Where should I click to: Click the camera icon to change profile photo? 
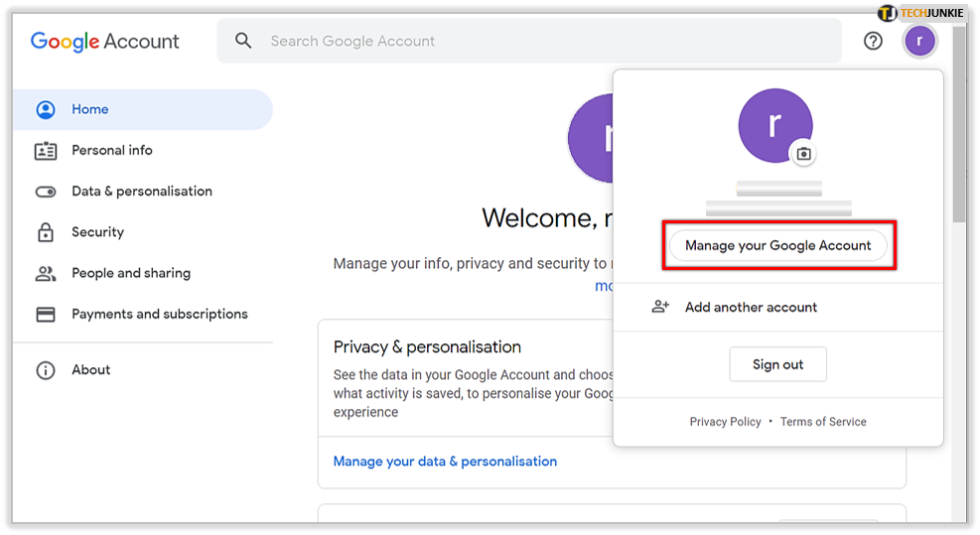803,154
